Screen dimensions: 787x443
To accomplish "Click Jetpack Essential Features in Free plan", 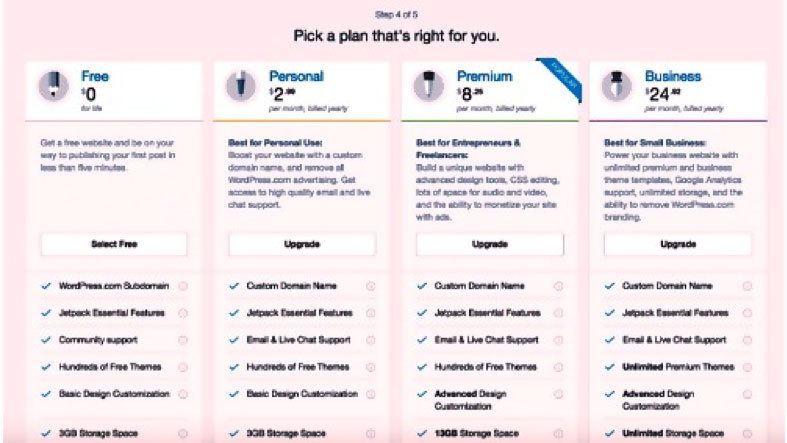I will (x=111, y=313).
